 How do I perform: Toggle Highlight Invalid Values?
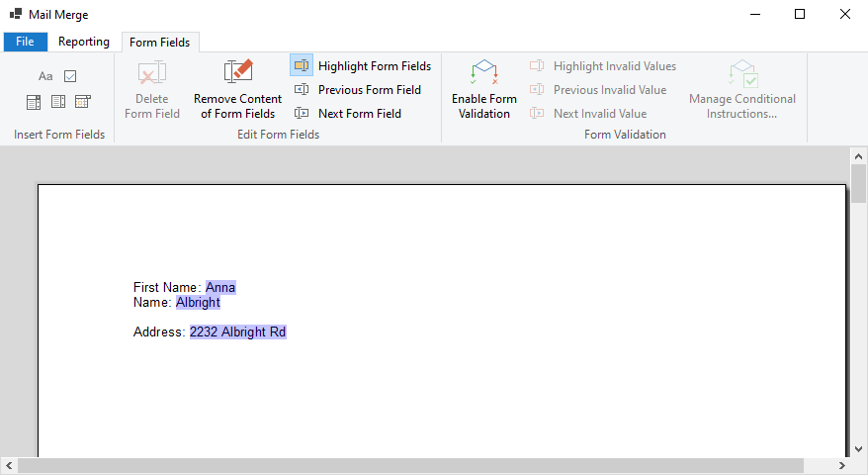coord(603,66)
